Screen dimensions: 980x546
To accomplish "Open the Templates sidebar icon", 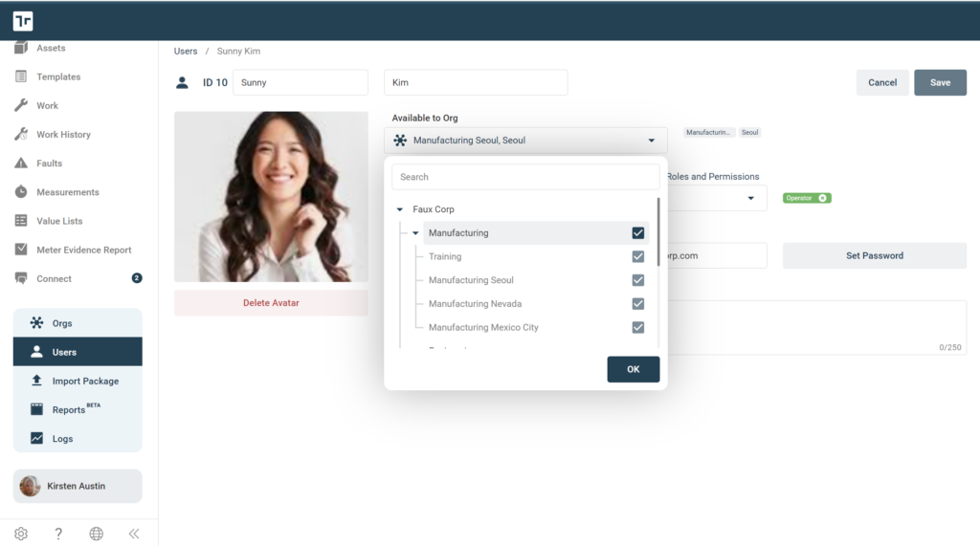I will pyautogui.click(x=21, y=76).
